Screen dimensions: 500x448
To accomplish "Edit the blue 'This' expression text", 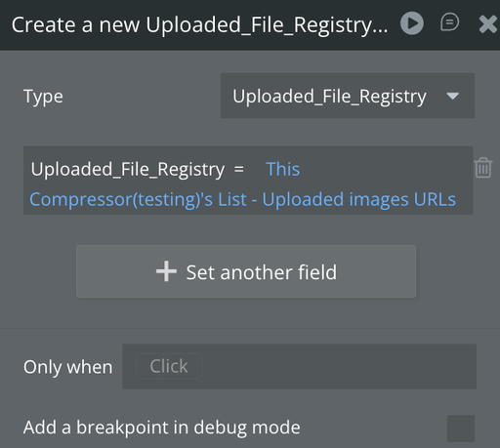I will [283, 169].
